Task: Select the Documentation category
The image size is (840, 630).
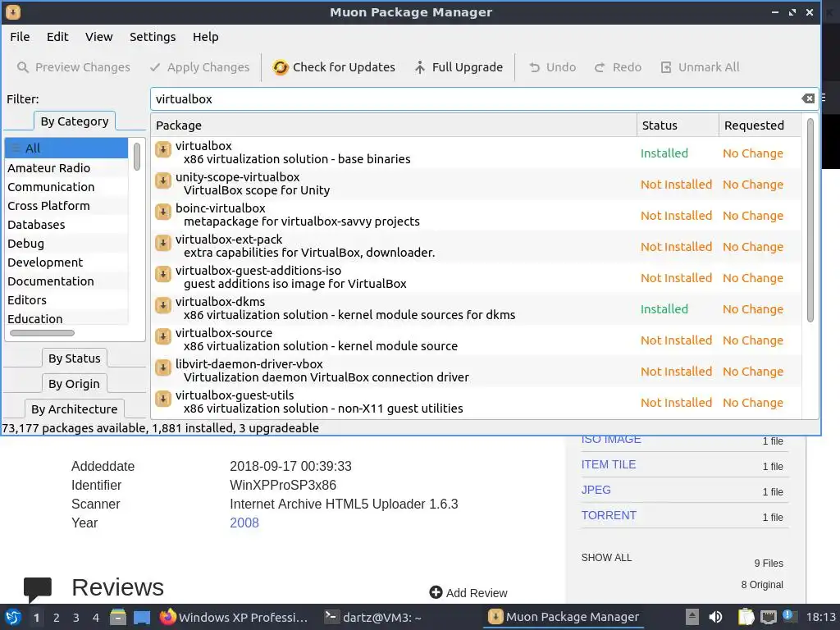Action: [x=66, y=281]
